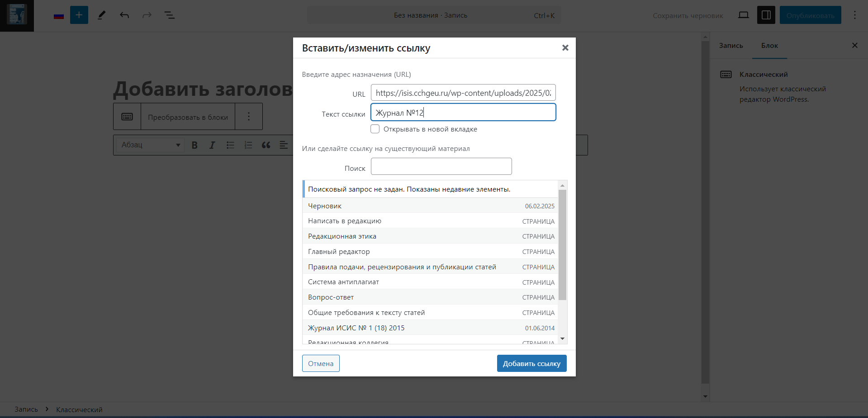
Task: Enable 'Открывать в новой вкладке' checkbox
Action: [x=375, y=129]
